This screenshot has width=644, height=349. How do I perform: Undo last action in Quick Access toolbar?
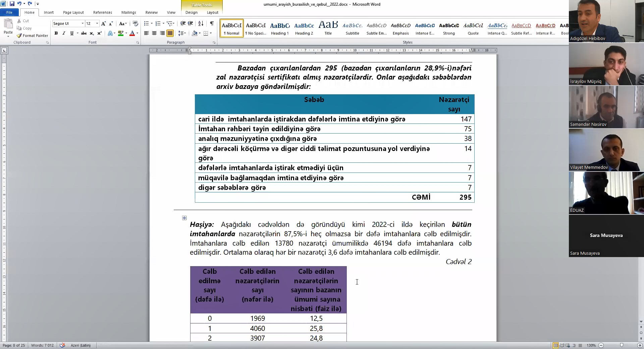(19, 4)
